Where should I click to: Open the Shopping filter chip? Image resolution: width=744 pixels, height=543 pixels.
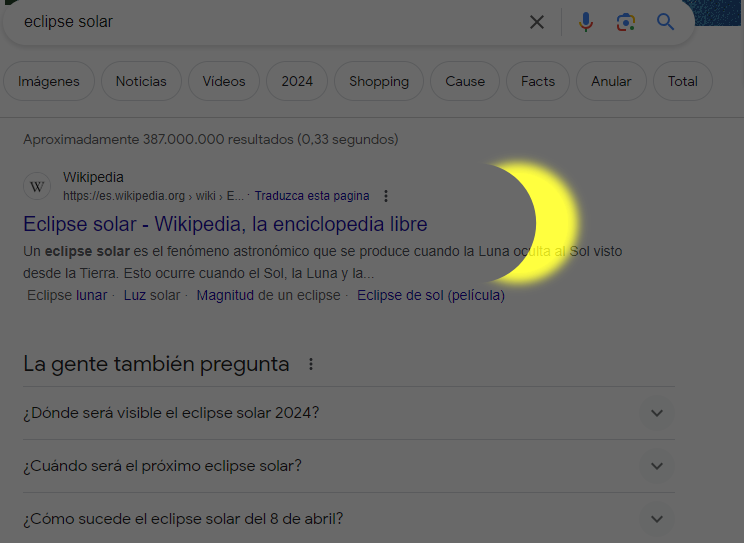point(379,81)
